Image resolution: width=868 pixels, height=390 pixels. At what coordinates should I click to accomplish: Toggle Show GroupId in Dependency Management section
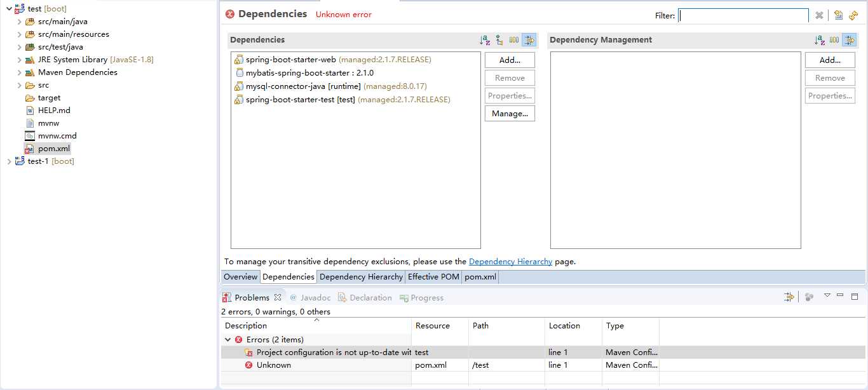[x=834, y=40]
